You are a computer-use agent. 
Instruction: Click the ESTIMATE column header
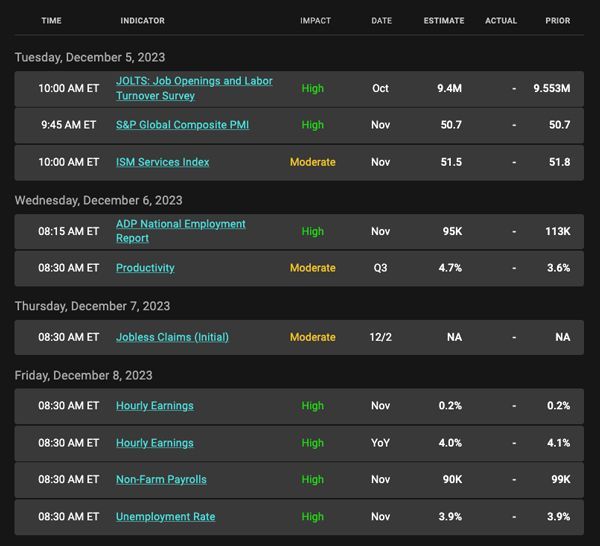point(444,21)
